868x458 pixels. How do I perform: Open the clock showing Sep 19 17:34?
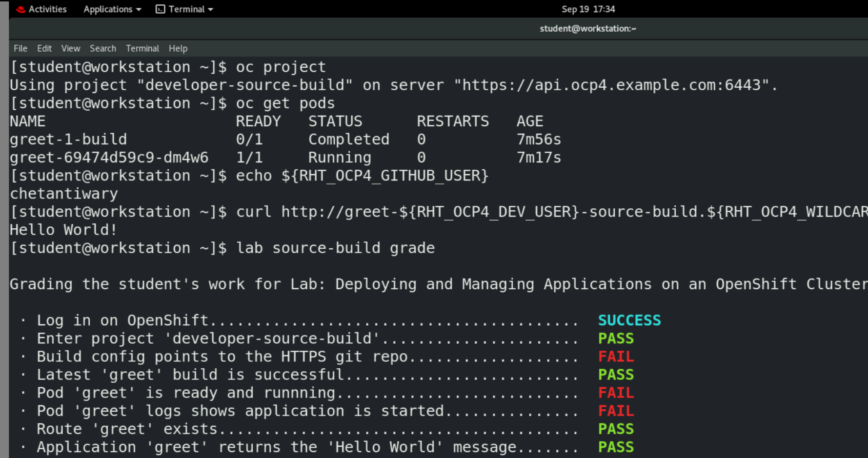coord(588,9)
